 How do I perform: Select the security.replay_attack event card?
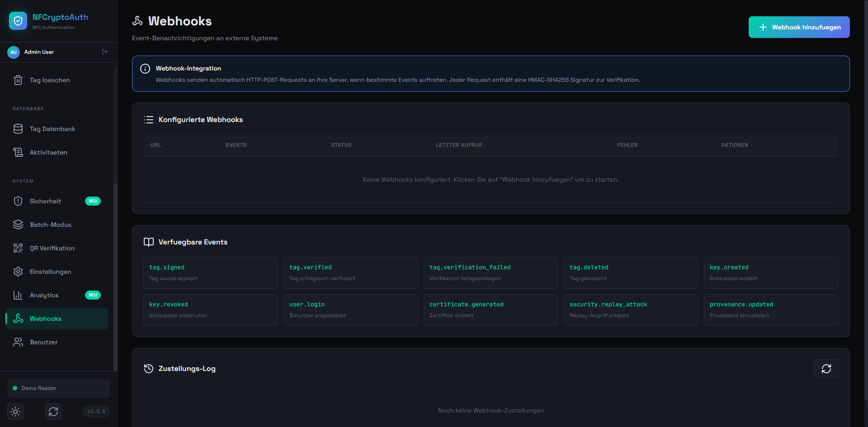[x=631, y=310]
